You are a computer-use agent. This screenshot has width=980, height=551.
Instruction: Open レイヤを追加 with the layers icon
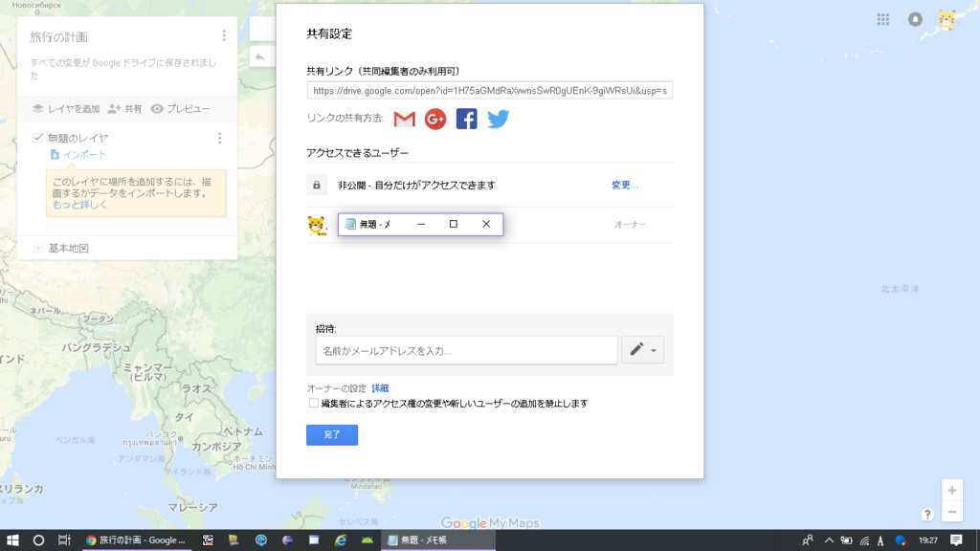(x=36, y=108)
